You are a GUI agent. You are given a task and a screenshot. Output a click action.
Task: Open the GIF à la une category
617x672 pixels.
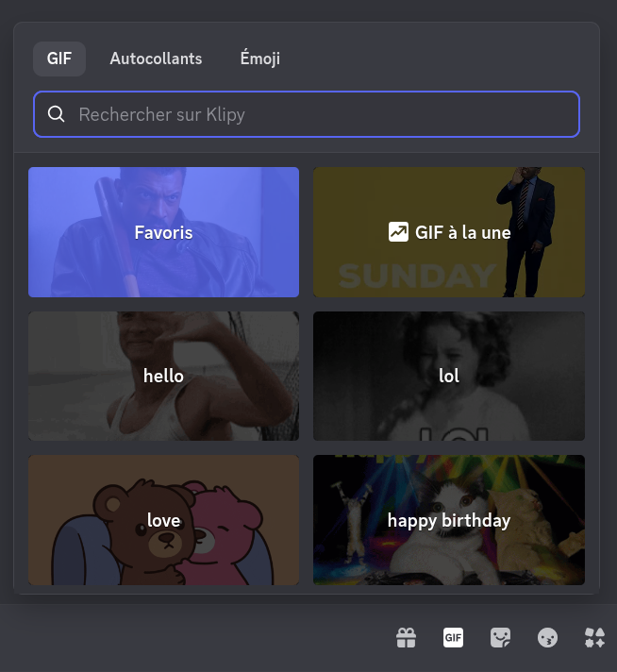coord(449,232)
